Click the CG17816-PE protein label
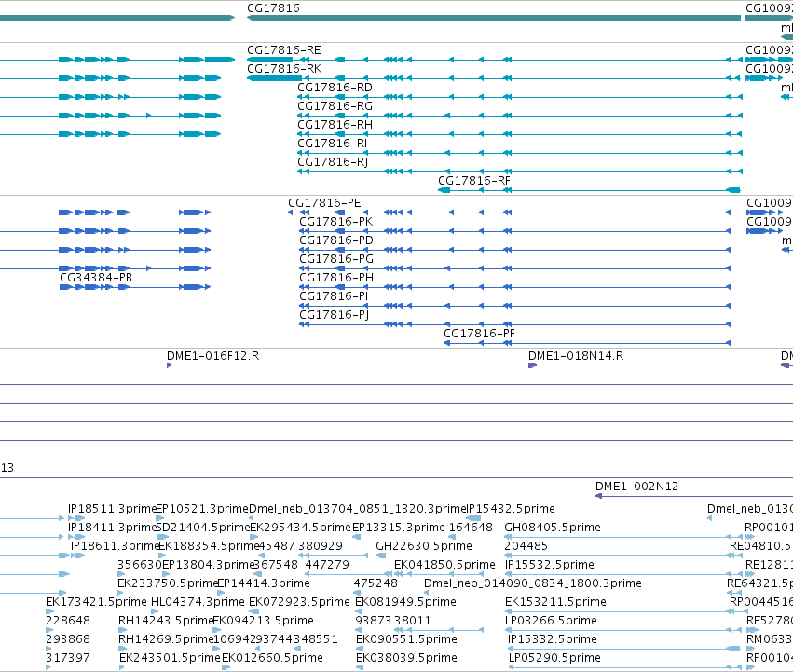793x672 pixels. 324,203
